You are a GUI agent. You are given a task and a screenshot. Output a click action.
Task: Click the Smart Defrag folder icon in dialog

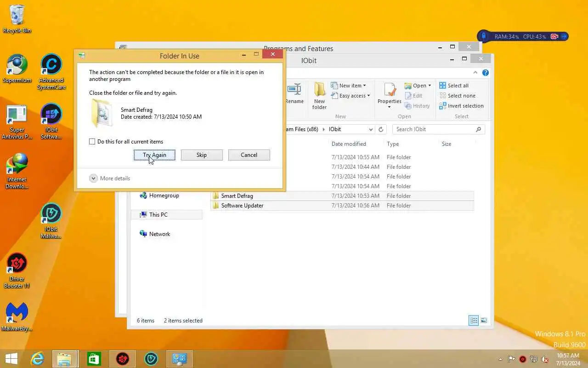(102, 114)
